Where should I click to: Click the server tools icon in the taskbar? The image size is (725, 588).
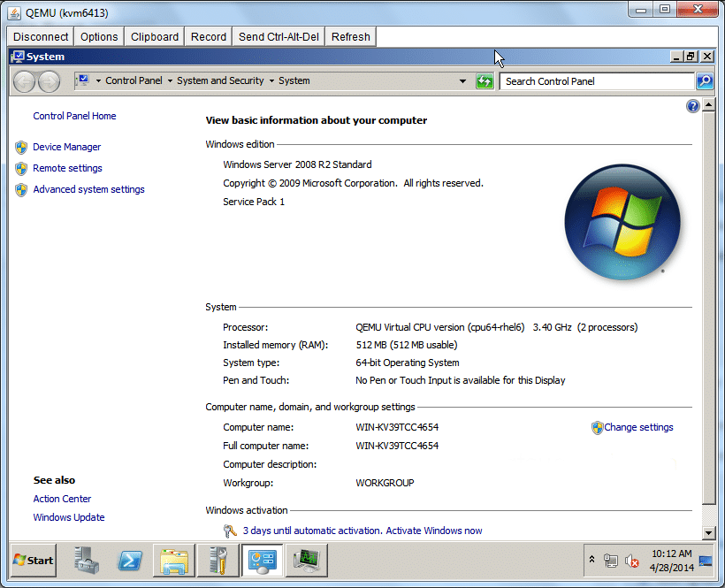pos(217,561)
